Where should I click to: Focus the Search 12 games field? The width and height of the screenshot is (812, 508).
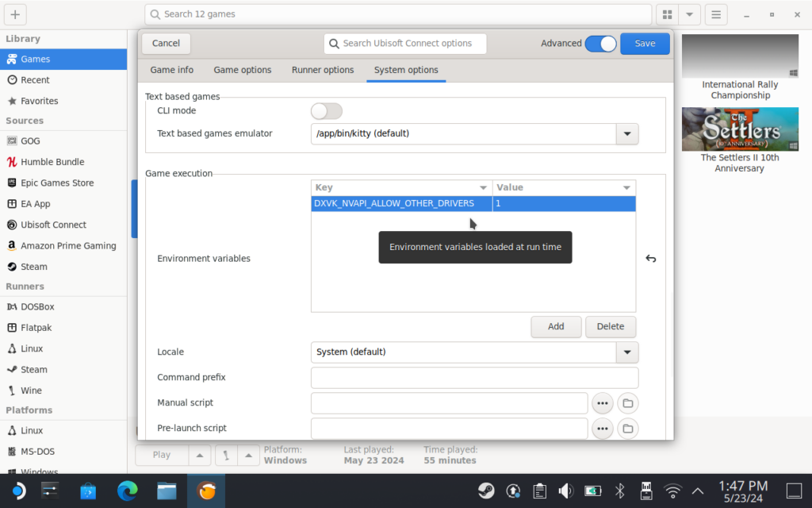pyautogui.click(x=398, y=14)
